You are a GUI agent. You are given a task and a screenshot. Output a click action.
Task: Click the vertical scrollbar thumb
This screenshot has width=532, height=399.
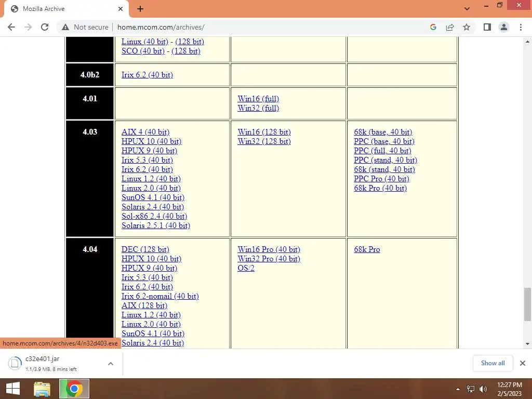527,304
